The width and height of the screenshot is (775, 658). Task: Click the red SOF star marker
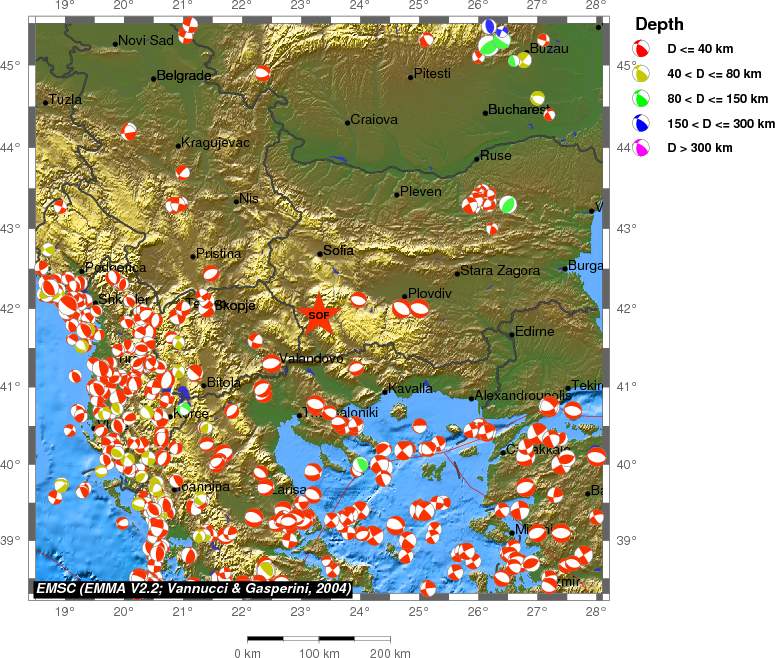pos(319,314)
